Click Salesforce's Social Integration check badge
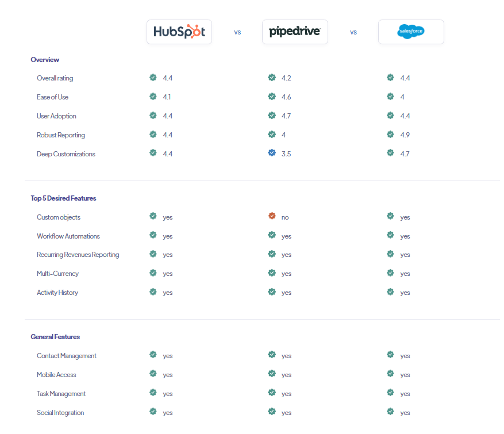 390,411
